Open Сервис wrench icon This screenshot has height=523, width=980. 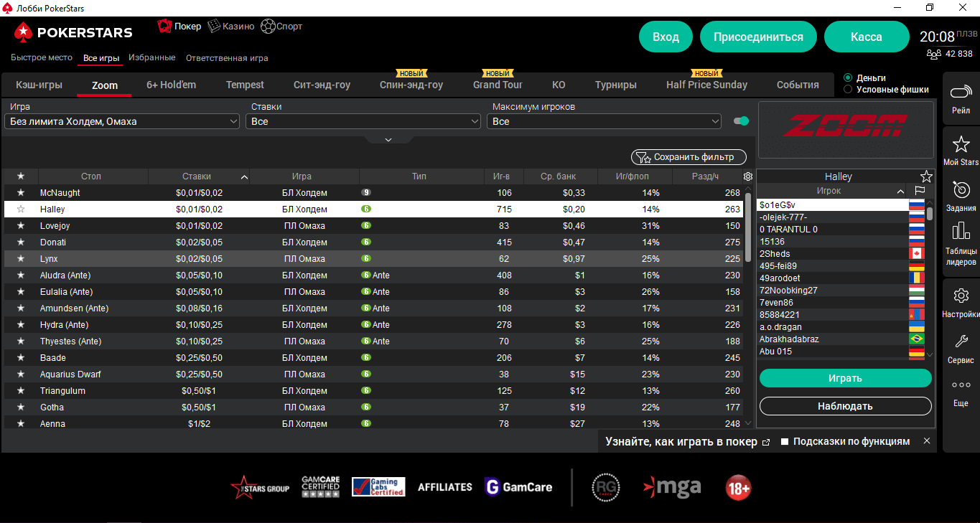pos(961,342)
